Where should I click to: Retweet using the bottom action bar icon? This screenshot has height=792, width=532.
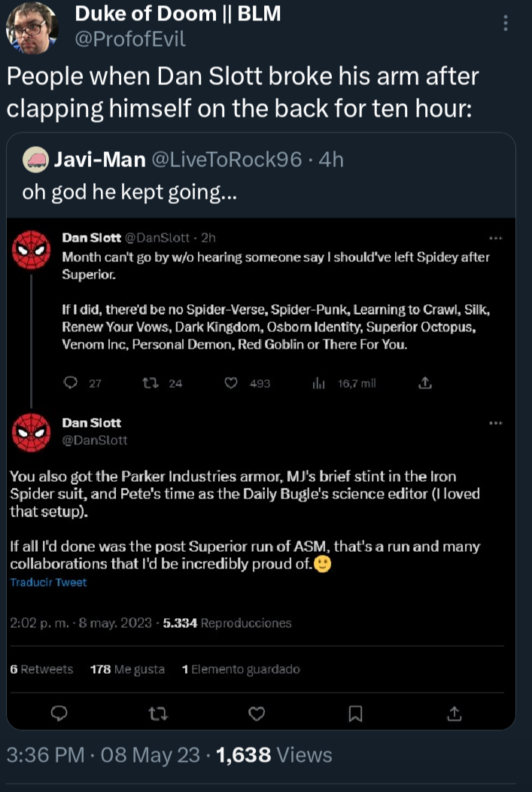click(159, 712)
